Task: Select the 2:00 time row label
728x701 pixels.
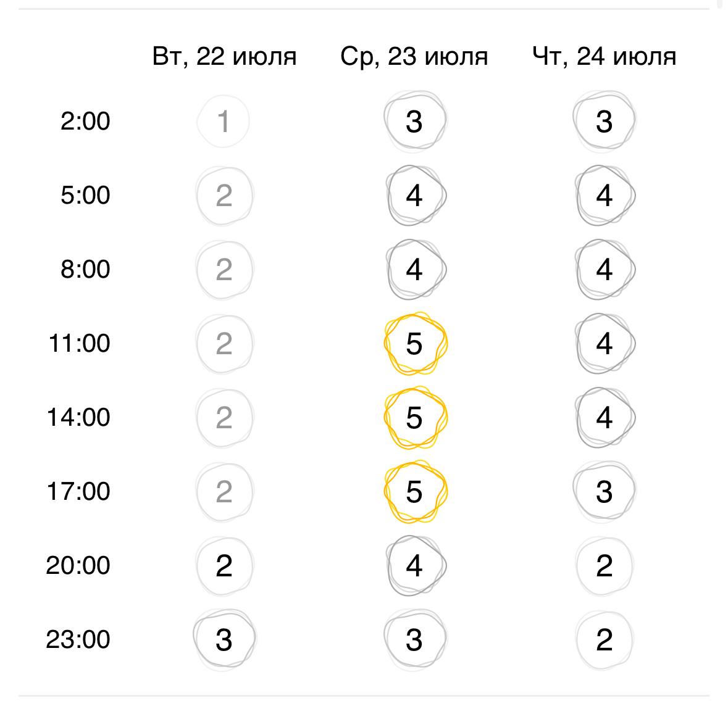Action: tap(85, 122)
